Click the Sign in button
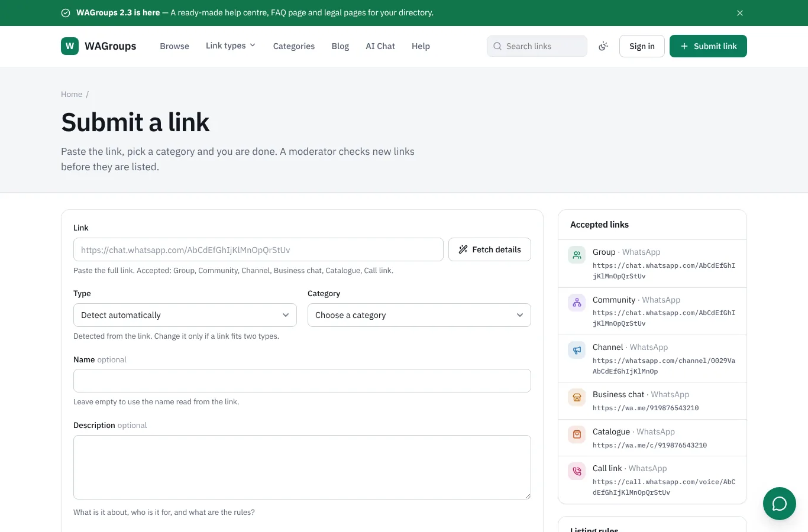The height and width of the screenshot is (532, 808). [x=642, y=46]
